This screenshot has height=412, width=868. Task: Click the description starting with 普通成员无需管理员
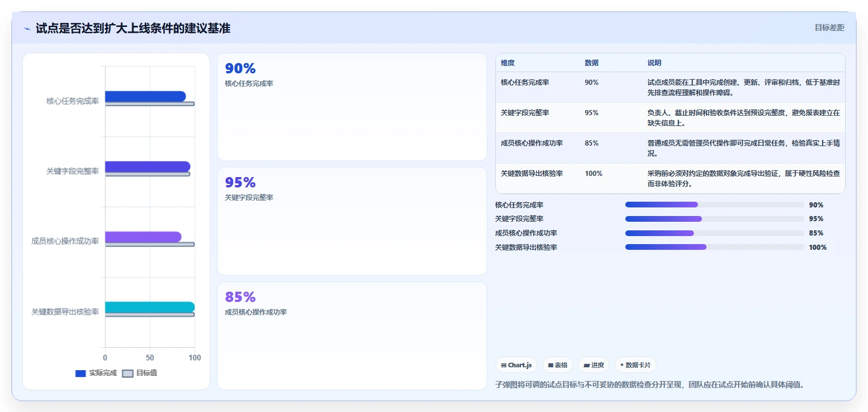744,148
